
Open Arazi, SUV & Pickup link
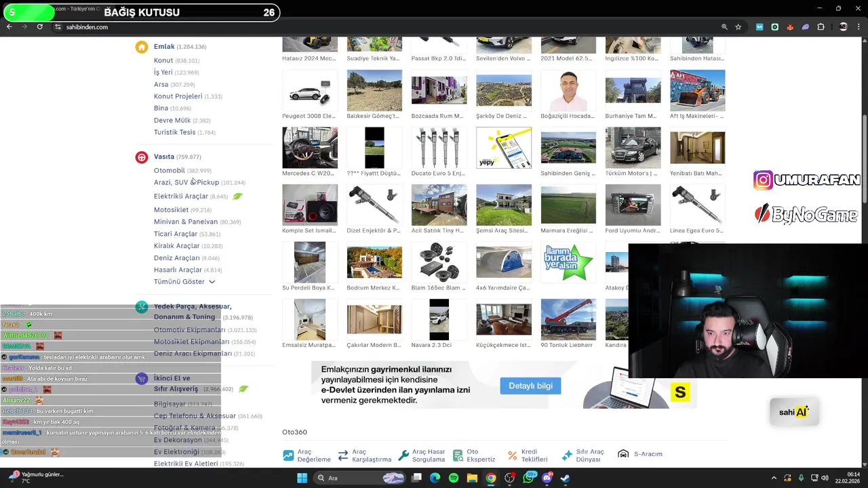coord(186,182)
